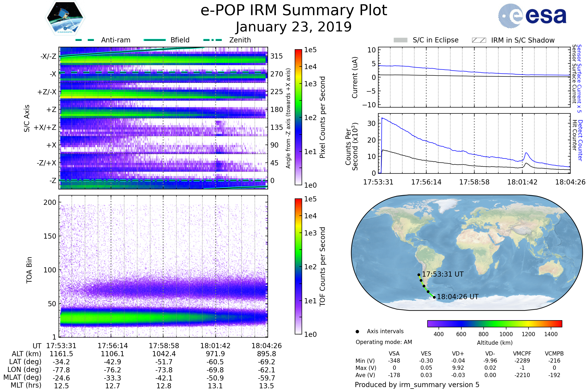
Task: Click the TOF Counts per Second colorbar
Action: click(x=298, y=266)
